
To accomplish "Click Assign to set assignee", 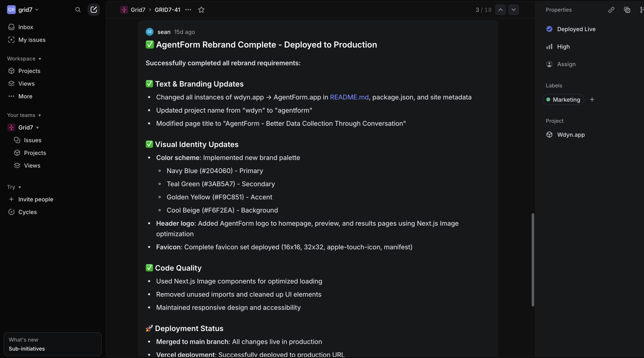I will (561, 64).
